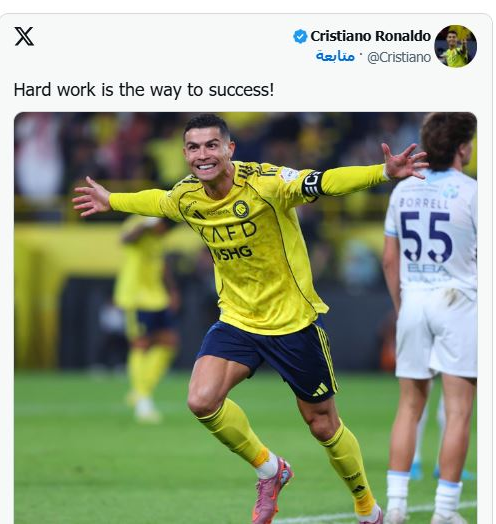The image size is (496, 524).
Task: Open the @Cristiano handle link
Action: pyautogui.click(x=399, y=57)
